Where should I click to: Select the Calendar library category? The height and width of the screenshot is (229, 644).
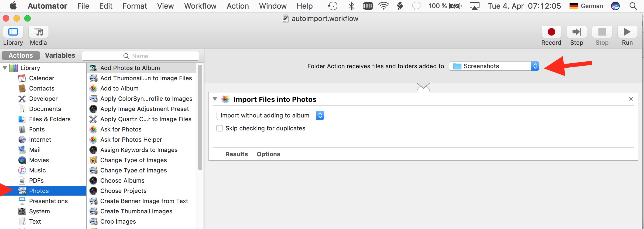42,78
